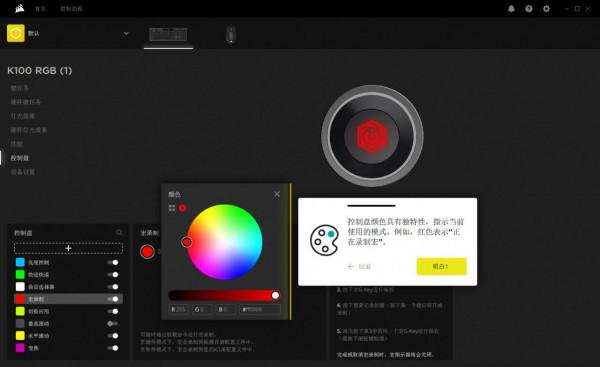
Task: Click the tip text about control wheel colors
Action: pos(405,232)
